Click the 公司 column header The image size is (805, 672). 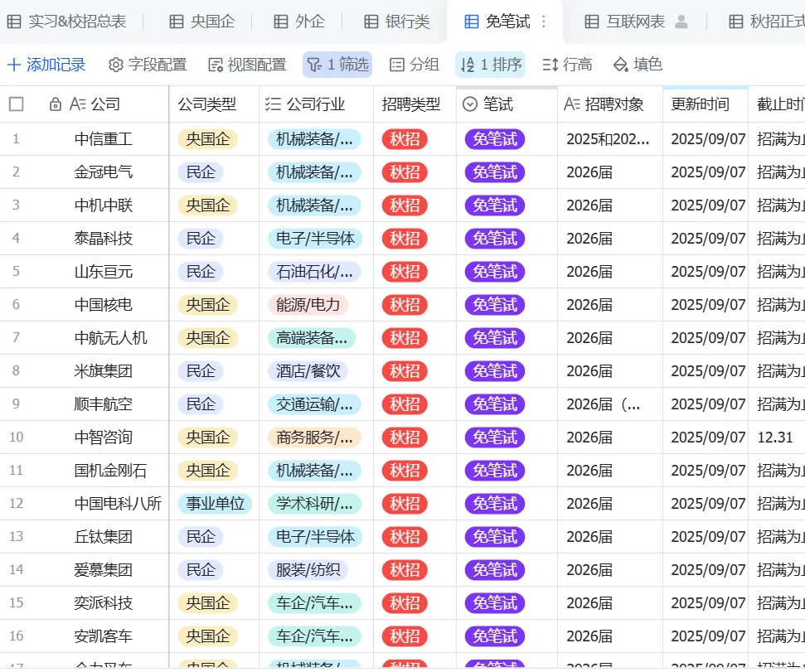[x=106, y=104]
